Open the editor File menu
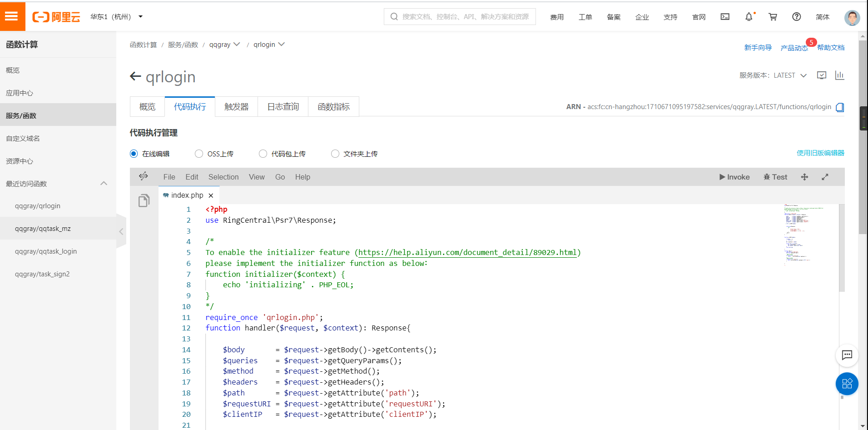 pos(169,177)
